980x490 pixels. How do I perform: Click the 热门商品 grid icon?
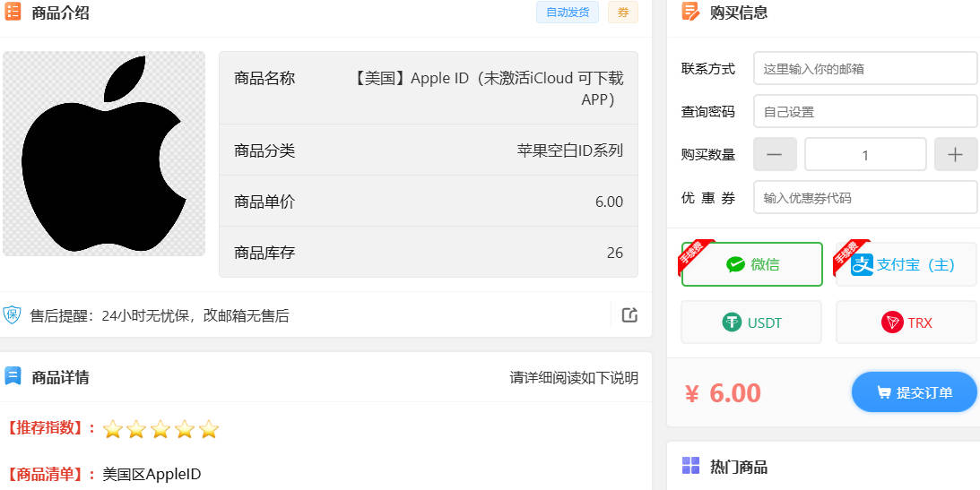coord(690,466)
